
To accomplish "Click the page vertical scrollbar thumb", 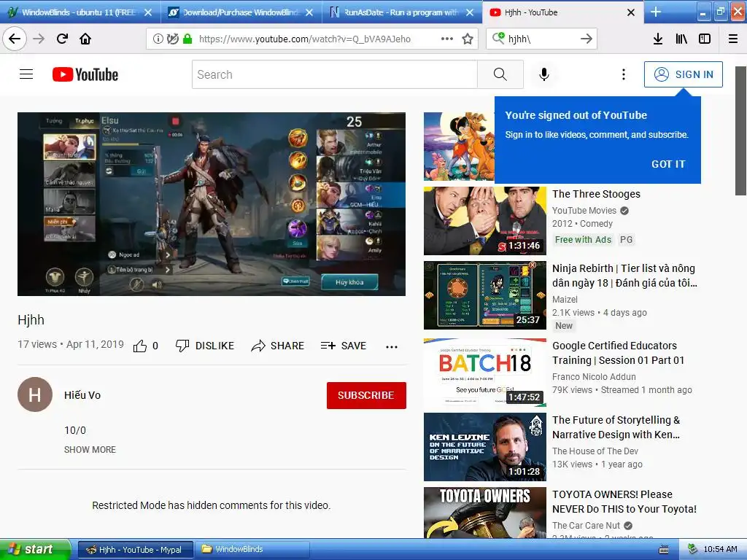I will point(741,131).
